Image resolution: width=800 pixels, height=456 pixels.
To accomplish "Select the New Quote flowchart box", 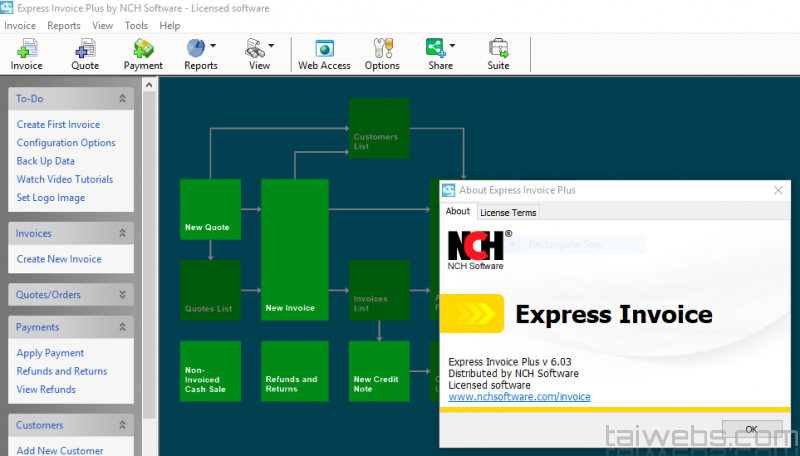I will pyautogui.click(x=210, y=210).
